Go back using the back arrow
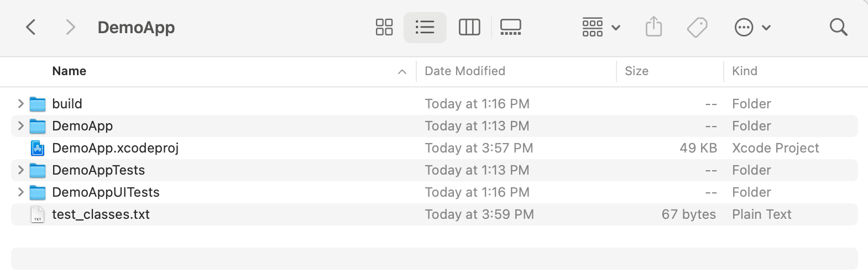Image resolution: width=868 pixels, height=273 pixels. coord(31,27)
